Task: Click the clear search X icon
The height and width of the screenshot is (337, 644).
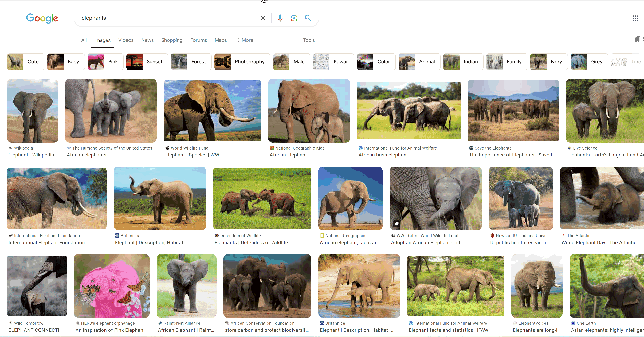Action: coord(263,18)
